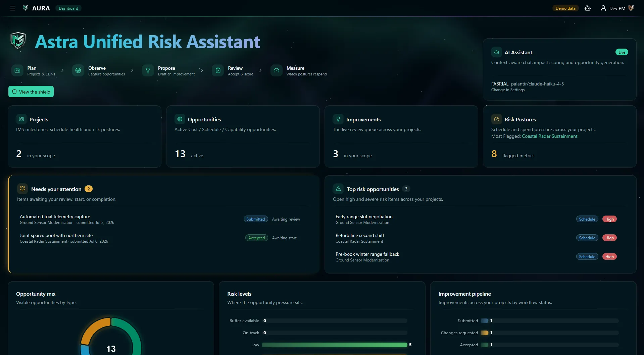Open the Review clipboard icon
The width and height of the screenshot is (644, 355).
pyautogui.click(x=218, y=70)
